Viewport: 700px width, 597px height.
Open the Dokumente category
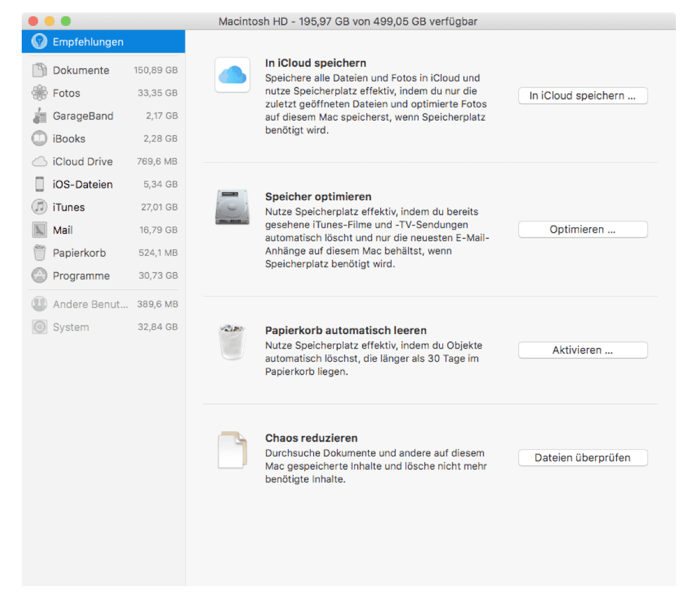point(103,70)
